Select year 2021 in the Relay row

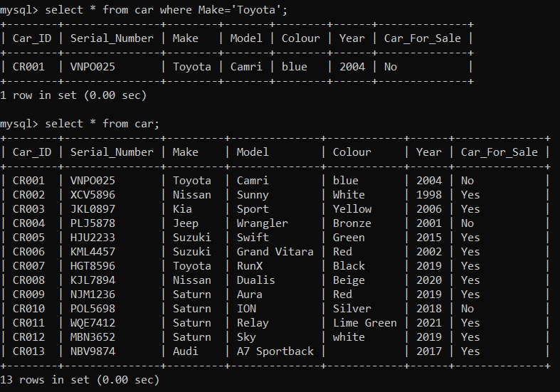pyautogui.click(x=429, y=323)
